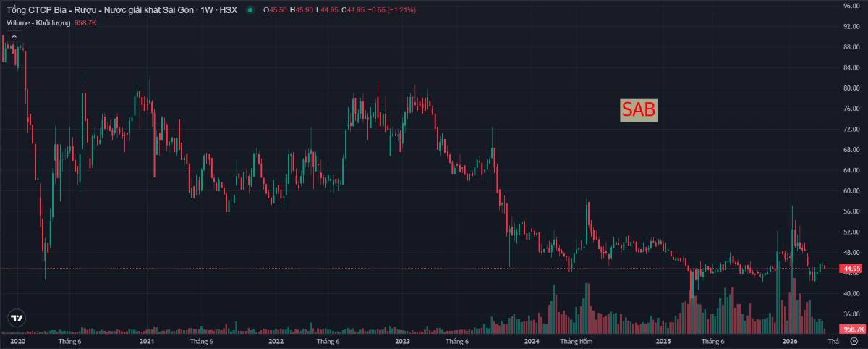Click the 2020 time axis label
The width and height of the screenshot is (868, 349).
coord(18,341)
